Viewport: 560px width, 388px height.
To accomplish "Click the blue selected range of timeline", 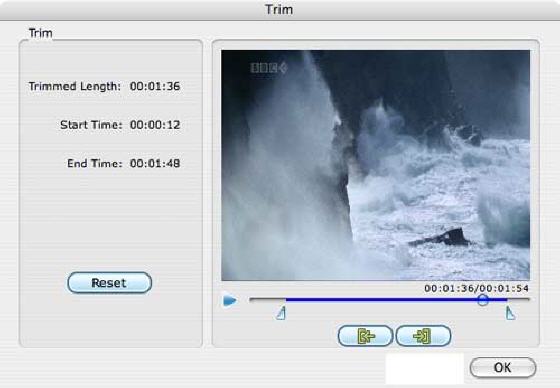I will coord(396,300).
